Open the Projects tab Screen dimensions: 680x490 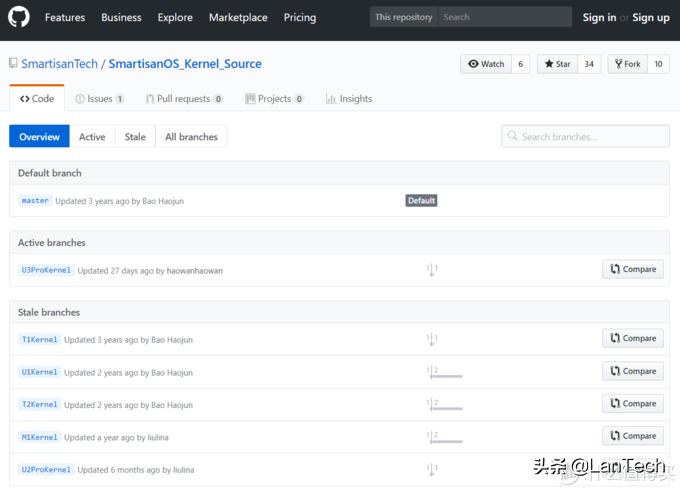pos(275,99)
